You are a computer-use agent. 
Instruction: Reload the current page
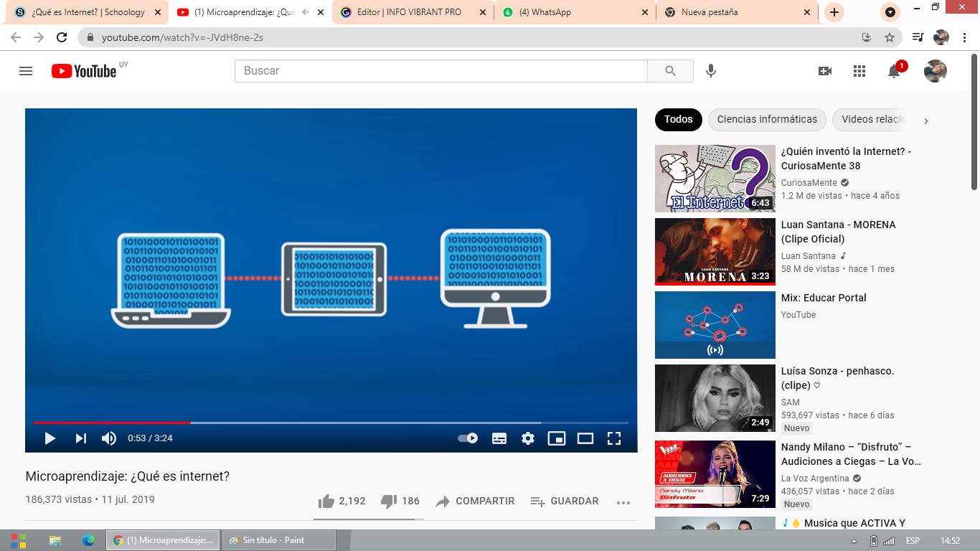point(62,37)
